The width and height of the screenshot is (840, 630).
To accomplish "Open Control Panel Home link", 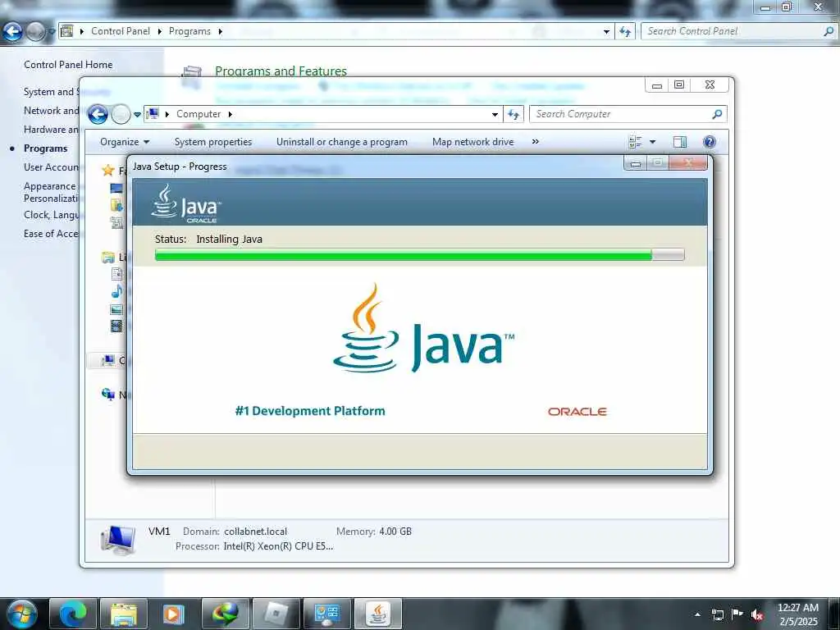I will click(x=68, y=65).
